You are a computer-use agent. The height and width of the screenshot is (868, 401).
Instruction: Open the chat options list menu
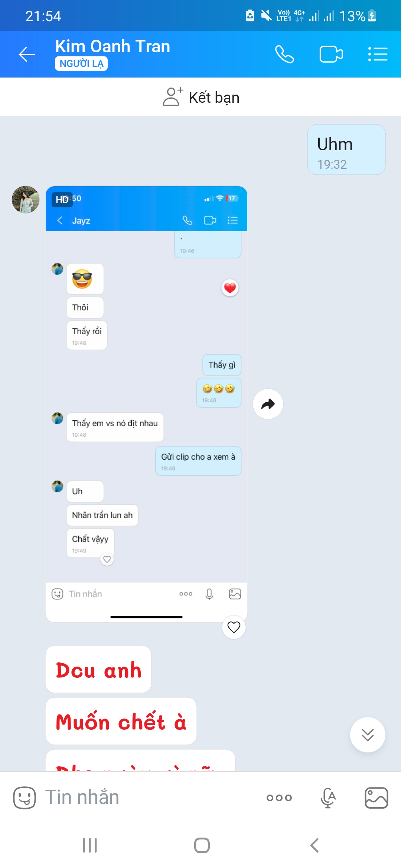tap(378, 55)
